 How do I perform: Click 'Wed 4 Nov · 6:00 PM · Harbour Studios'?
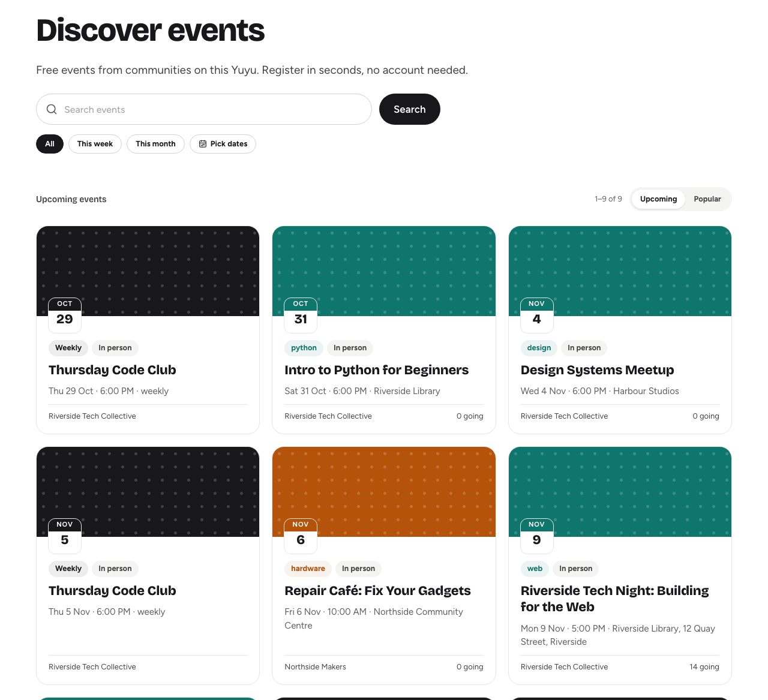coord(600,391)
